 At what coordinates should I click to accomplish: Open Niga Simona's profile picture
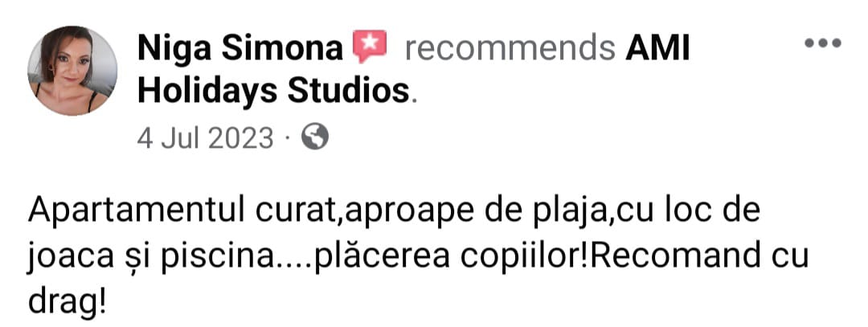(72, 70)
